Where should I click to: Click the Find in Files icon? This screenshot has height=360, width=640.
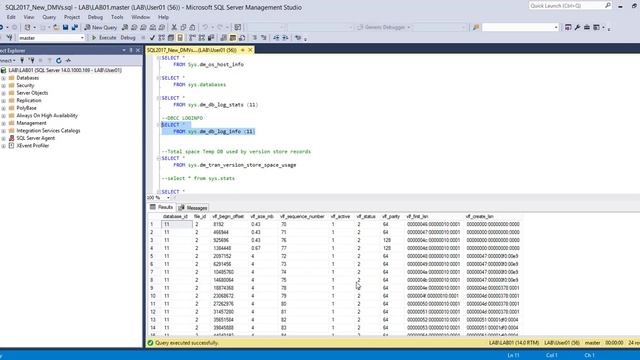[x=476, y=27]
